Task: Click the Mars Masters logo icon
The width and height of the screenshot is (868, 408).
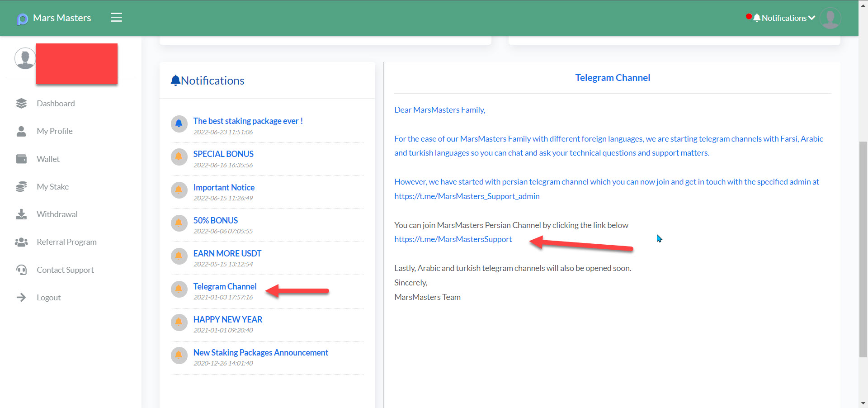Action: coord(22,19)
